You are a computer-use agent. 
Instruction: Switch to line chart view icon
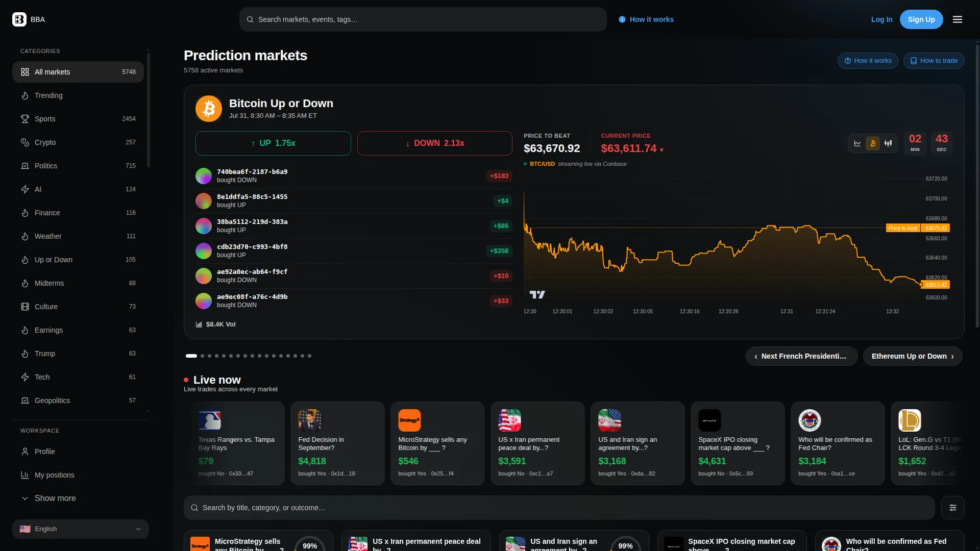click(857, 143)
